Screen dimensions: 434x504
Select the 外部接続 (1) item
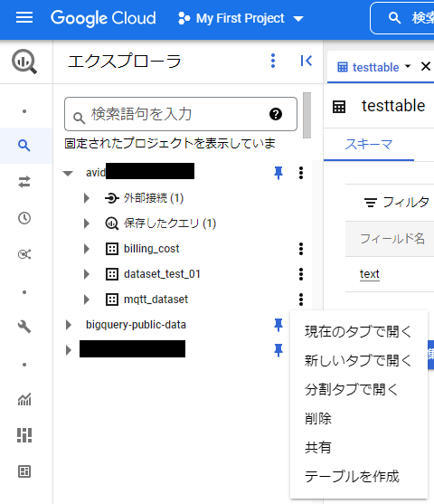(x=154, y=198)
